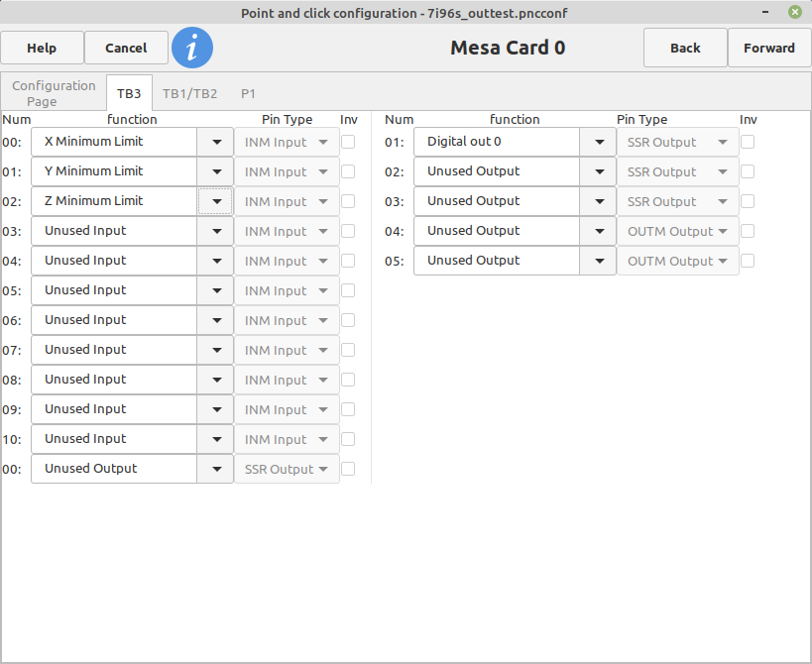Open dropdown for input 10 Unused Input
The height and width of the screenshot is (664, 812).
[x=215, y=439]
